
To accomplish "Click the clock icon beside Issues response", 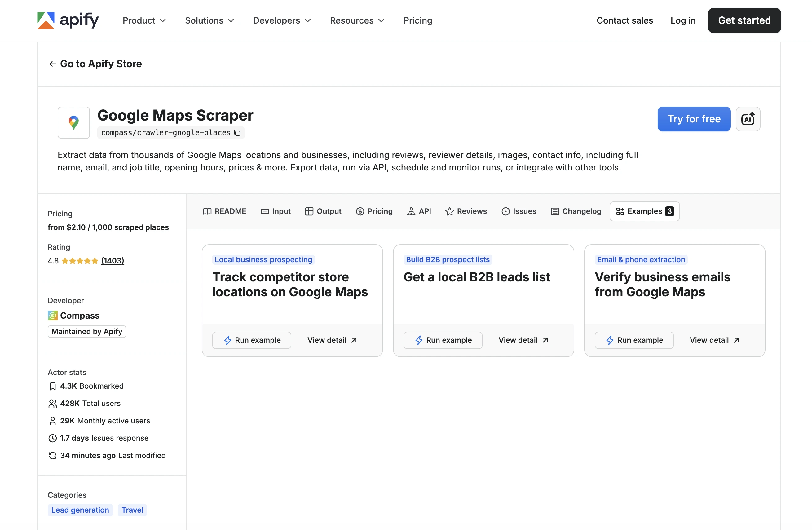I will (53, 438).
